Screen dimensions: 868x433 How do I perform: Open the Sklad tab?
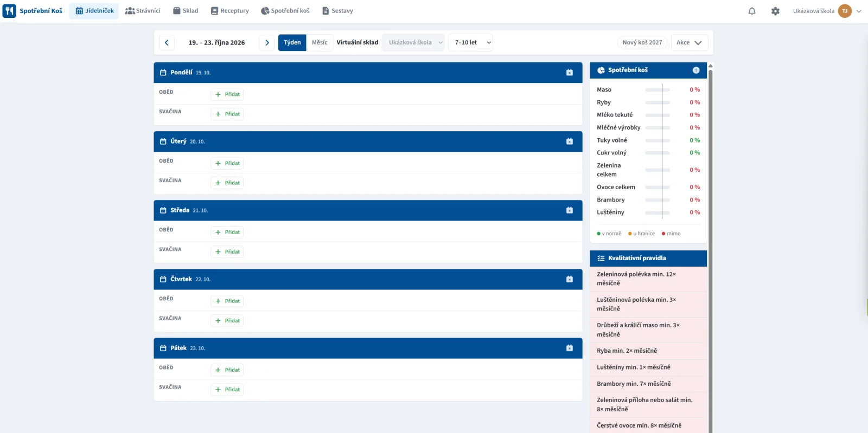[x=186, y=11]
